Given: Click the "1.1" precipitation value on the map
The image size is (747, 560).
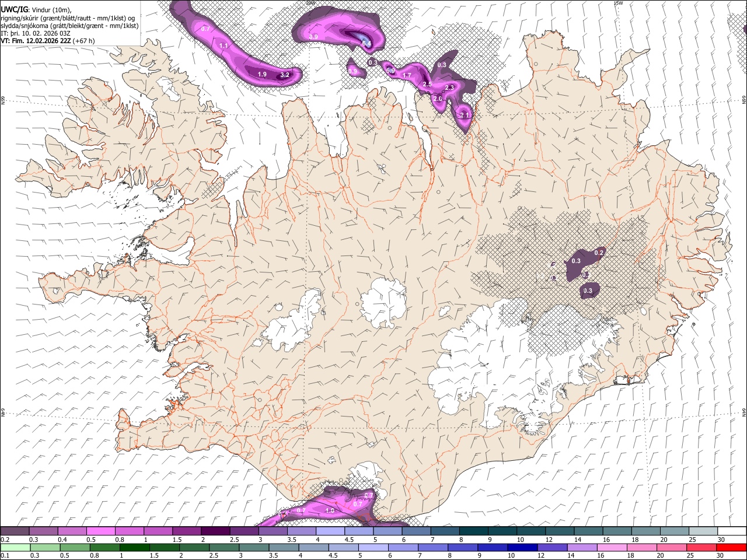Looking at the screenshot, I should click(x=224, y=45).
